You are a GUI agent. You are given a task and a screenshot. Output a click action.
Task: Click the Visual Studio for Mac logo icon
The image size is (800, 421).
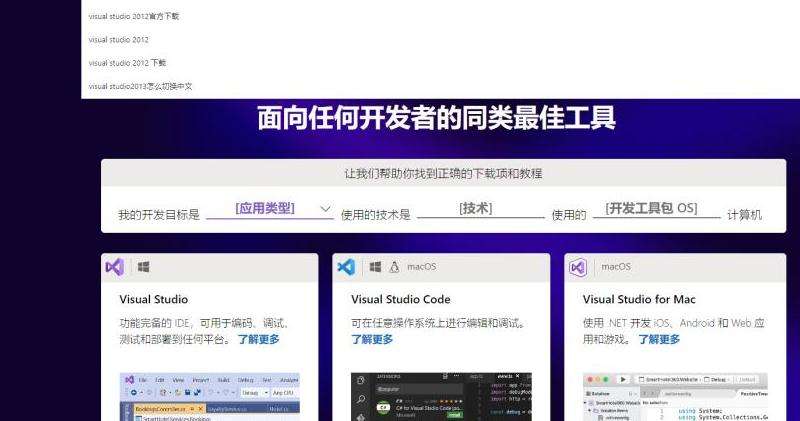coord(578,267)
